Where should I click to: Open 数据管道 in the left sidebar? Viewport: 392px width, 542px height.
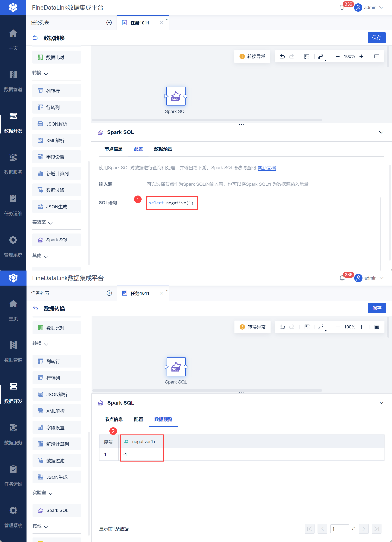[x=13, y=80]
